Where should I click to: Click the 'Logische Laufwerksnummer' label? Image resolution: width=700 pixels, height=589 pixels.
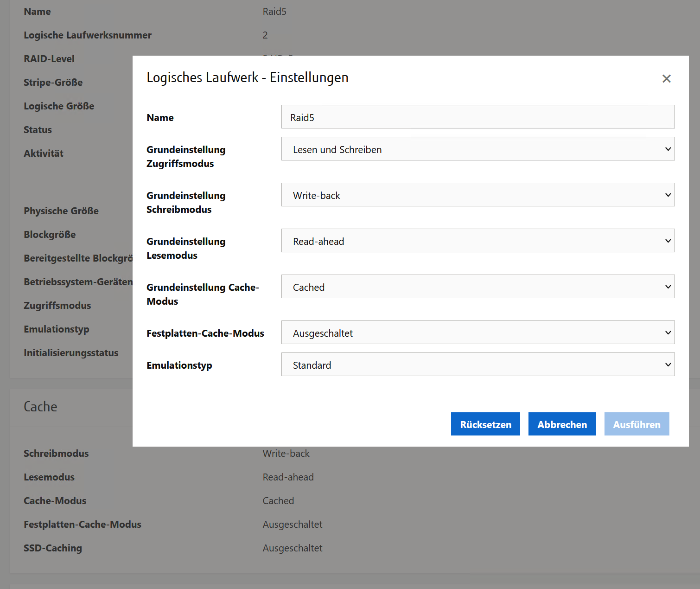88,35
